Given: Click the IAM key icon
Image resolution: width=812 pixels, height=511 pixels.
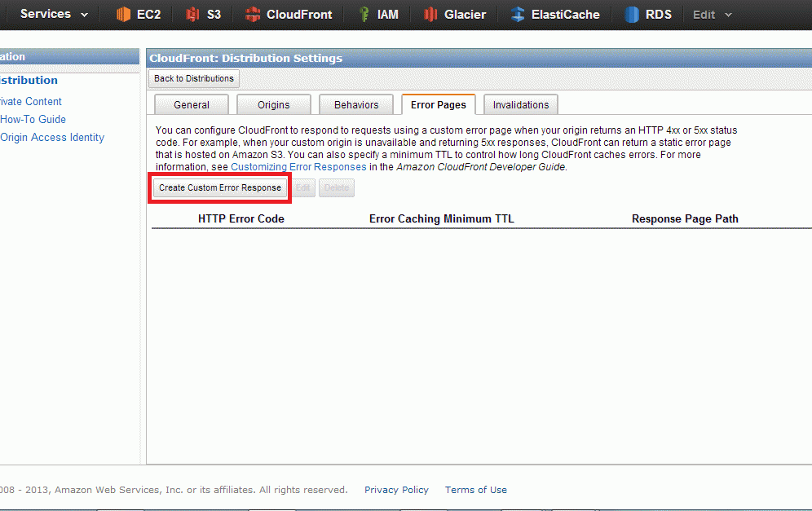Looking at the screenshot, I should [x=364, y=15].
